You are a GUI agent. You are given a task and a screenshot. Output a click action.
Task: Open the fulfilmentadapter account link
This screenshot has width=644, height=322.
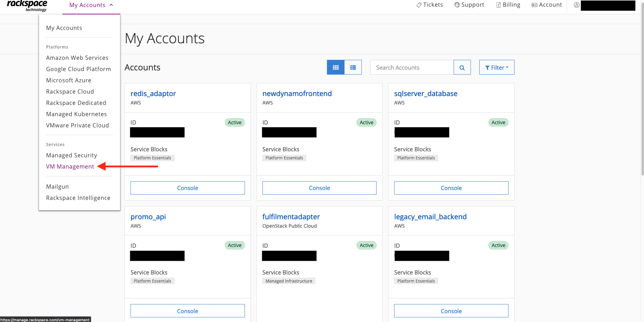coord(291,216)
